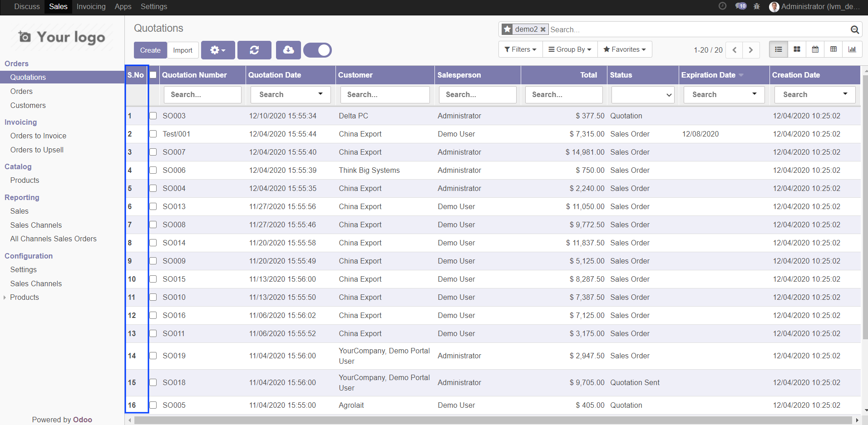Click the Create button
Screen dimensions: 868x425
[x=150, y=50]
